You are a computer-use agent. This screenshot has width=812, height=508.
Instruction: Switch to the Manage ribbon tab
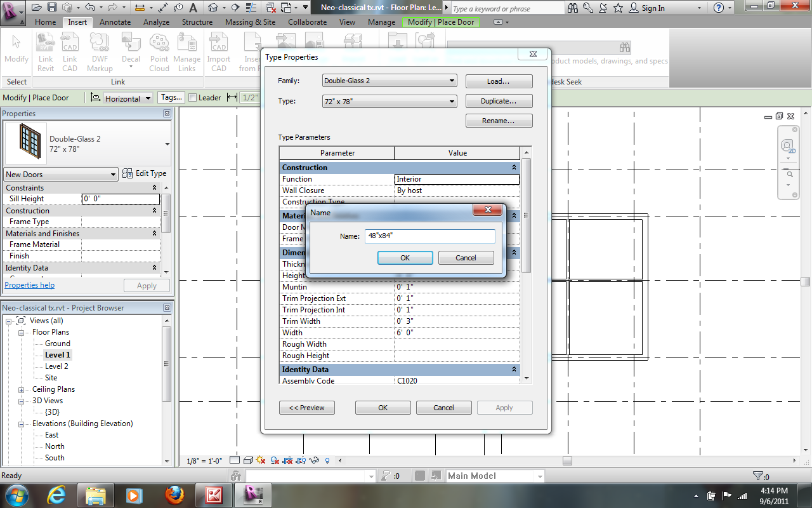[381, 22]
